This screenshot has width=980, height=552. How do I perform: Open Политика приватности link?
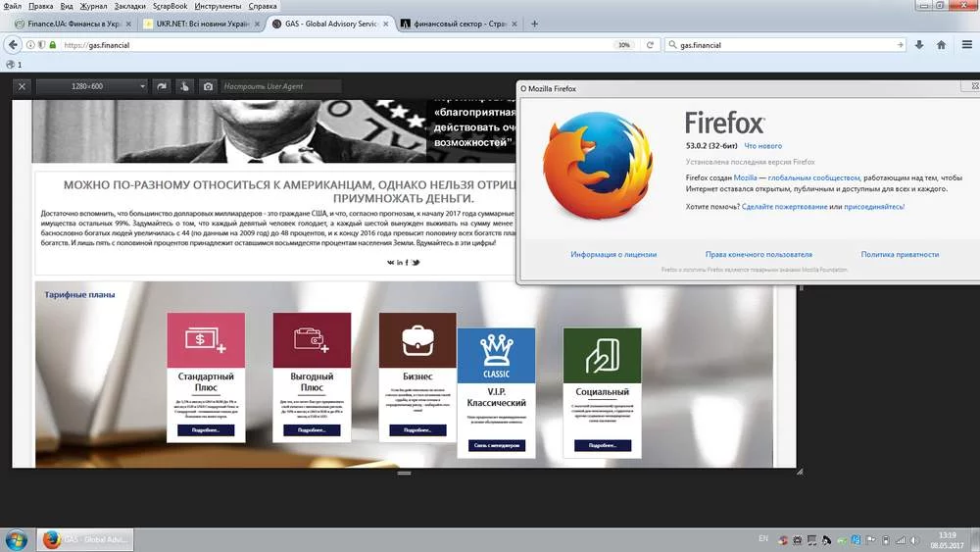[900, 255]
